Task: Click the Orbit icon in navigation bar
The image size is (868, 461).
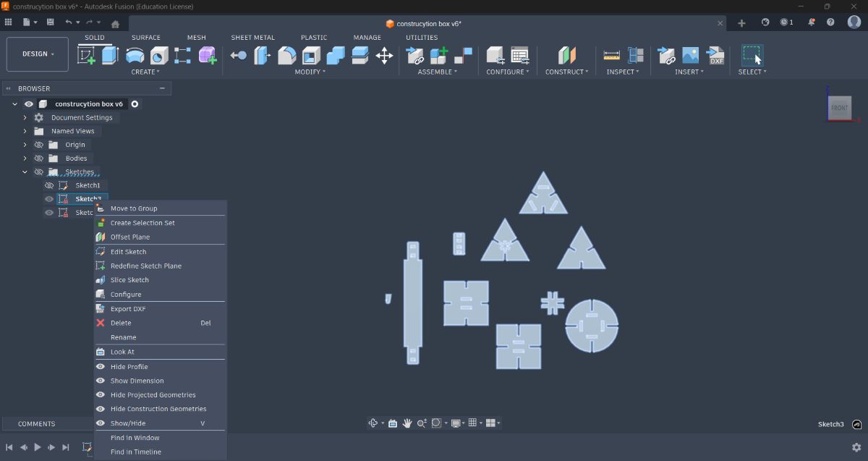Action: pyautogui.click(x=373, y=422)
